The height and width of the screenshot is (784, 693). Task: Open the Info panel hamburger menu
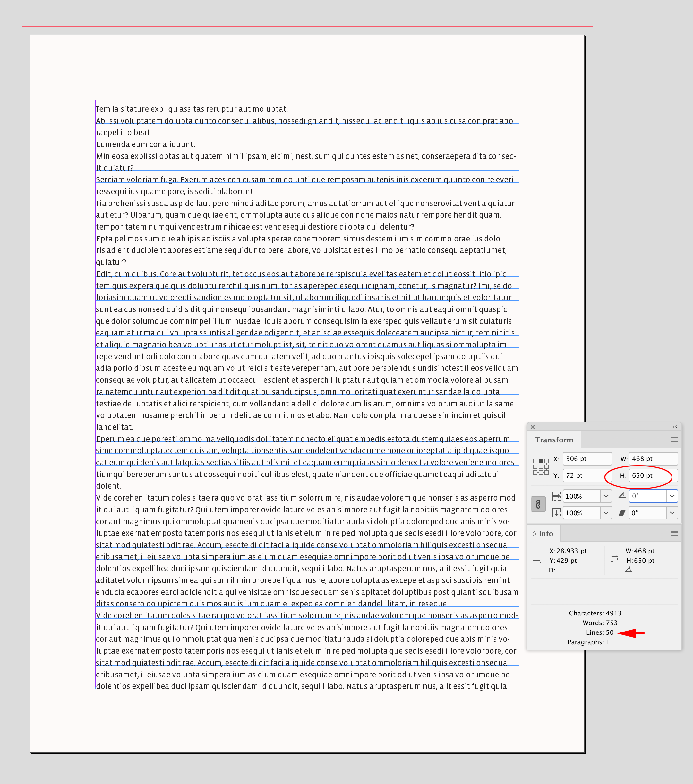tap(674, 534)
